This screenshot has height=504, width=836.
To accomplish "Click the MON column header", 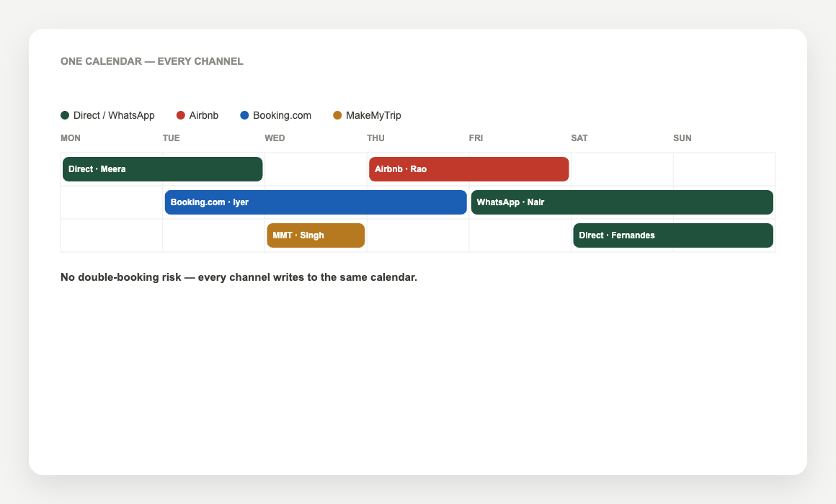I will tap(71, 138).
